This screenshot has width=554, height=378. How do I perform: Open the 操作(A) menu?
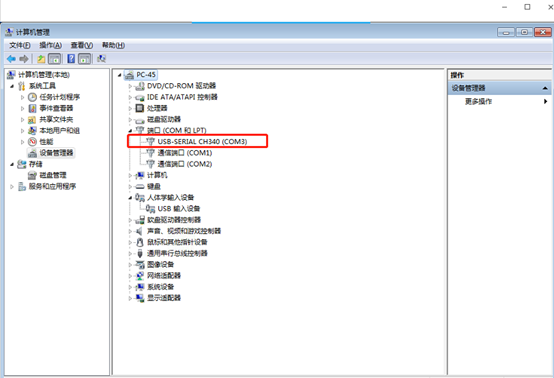(51, 45)
